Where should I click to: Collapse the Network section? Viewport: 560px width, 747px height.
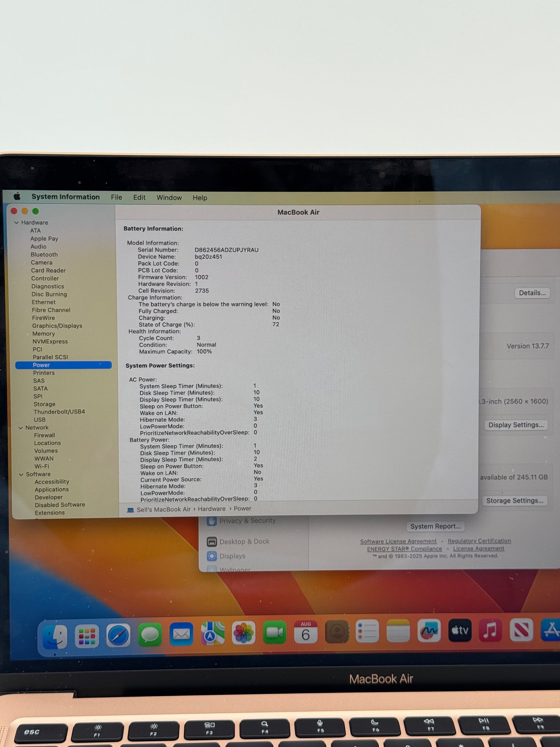21,428
